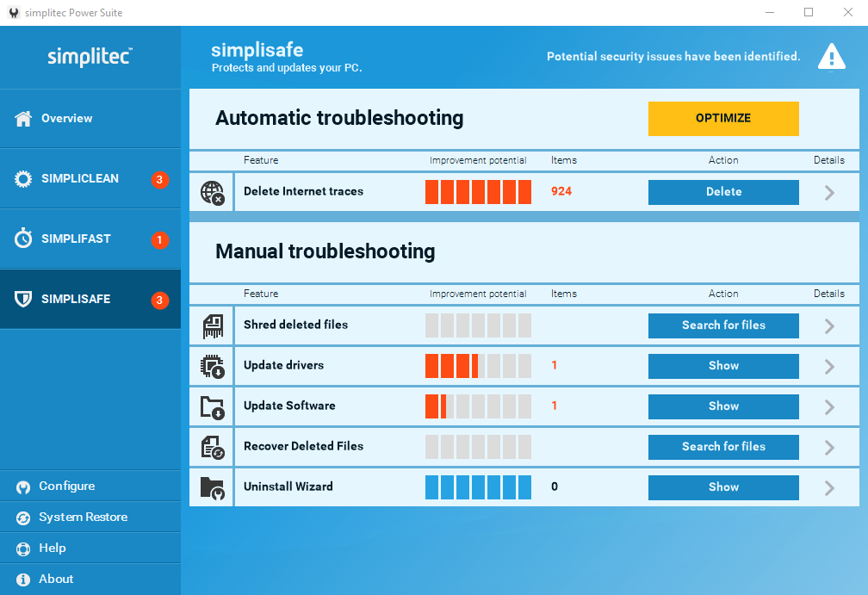Click the 'Delete Internet traces' feature label
Viewport: 868px width, 595px height.
pyautogui.click(x=303, y=191)
